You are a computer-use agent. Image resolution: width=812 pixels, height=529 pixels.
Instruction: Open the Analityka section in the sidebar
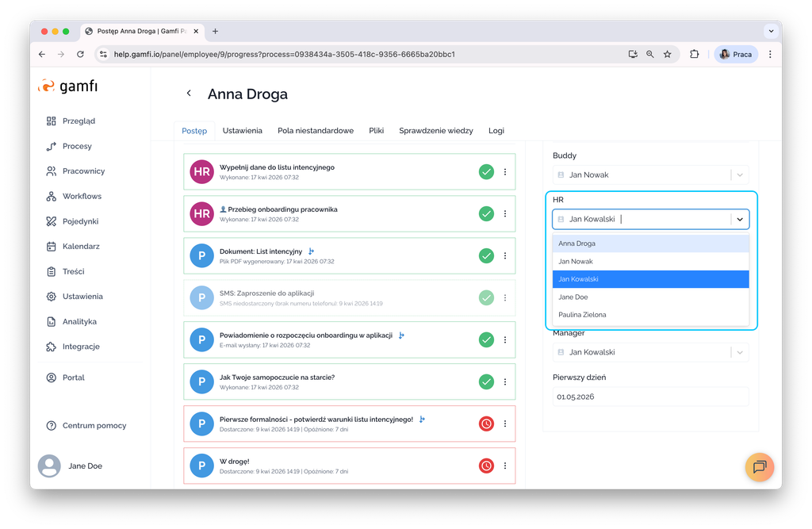79,322
